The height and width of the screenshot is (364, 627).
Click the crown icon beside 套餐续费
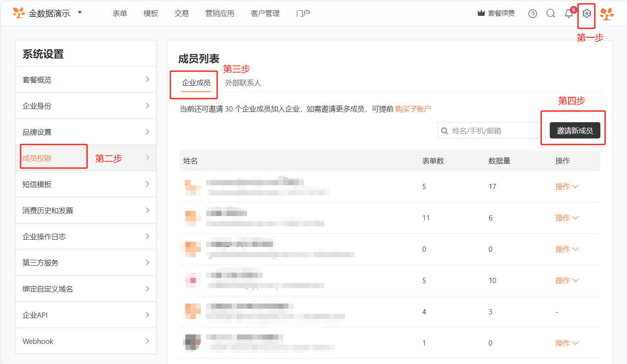pos(481,13)
